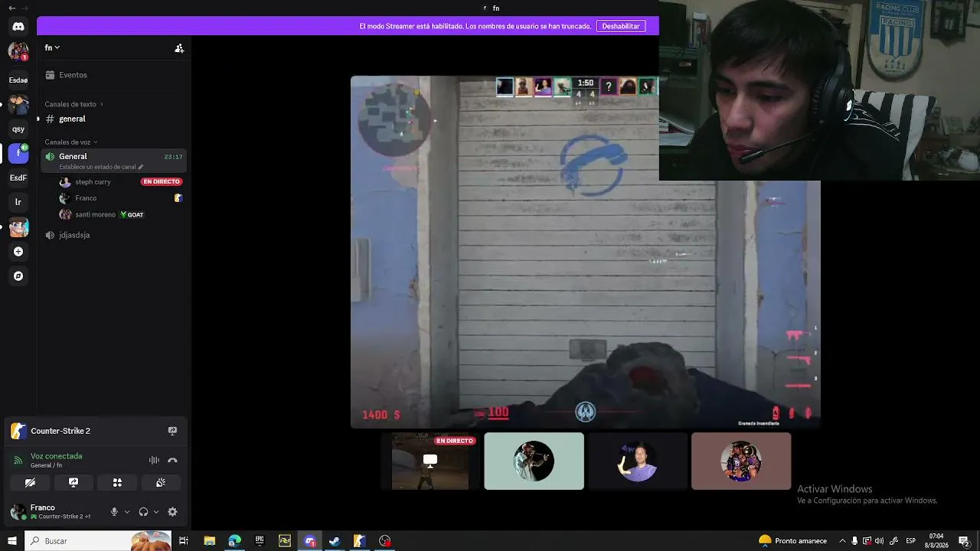Edit channel status under General
Image resolution: width=980 pixels, height=551 pixels.
(x=101, y=167)
